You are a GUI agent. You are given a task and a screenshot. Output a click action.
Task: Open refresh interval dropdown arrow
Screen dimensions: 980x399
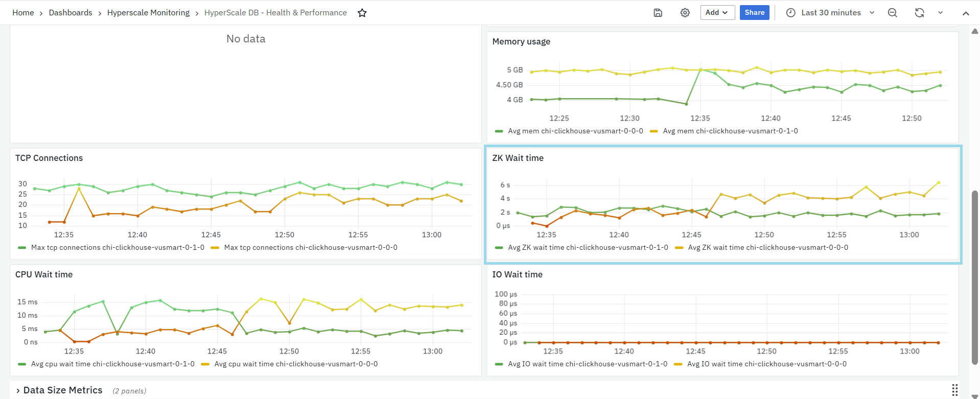point(940,13)
